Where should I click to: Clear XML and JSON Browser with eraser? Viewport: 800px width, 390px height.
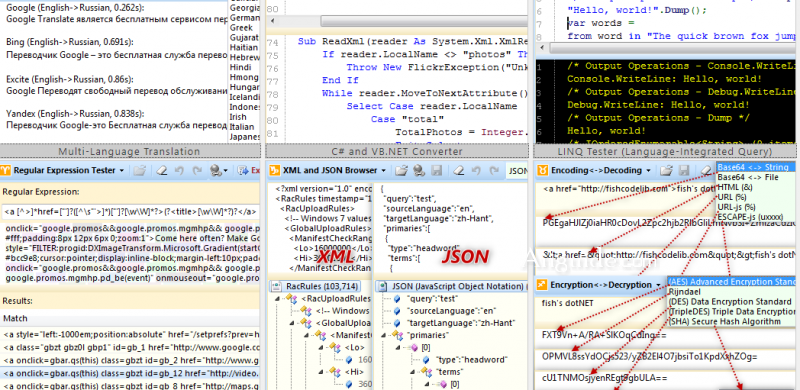(458, 170)
